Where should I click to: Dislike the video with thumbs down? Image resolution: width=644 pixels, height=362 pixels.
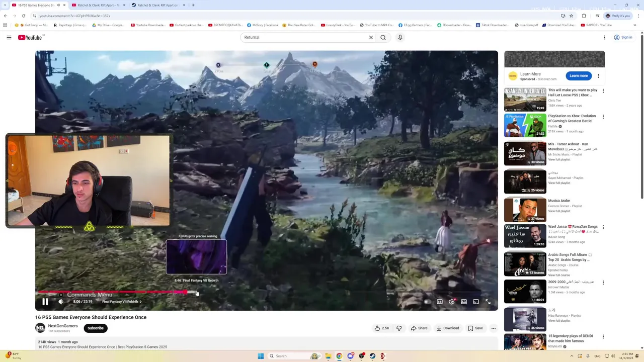pyautogui.click(x=399, y=328)
